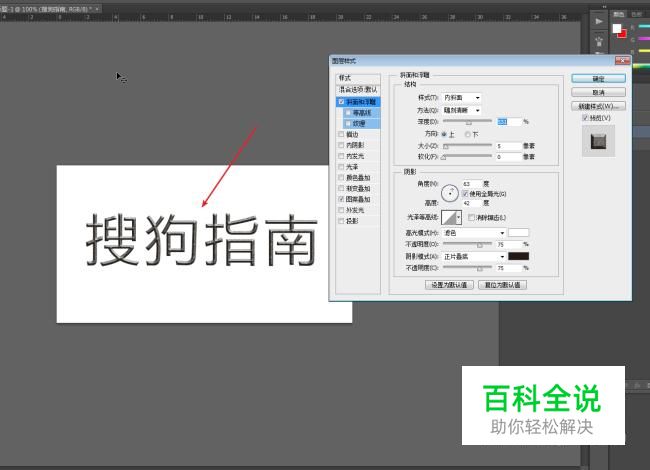Close the document tab with its x icon
The image size is (650, 470).
pos(97,9)
